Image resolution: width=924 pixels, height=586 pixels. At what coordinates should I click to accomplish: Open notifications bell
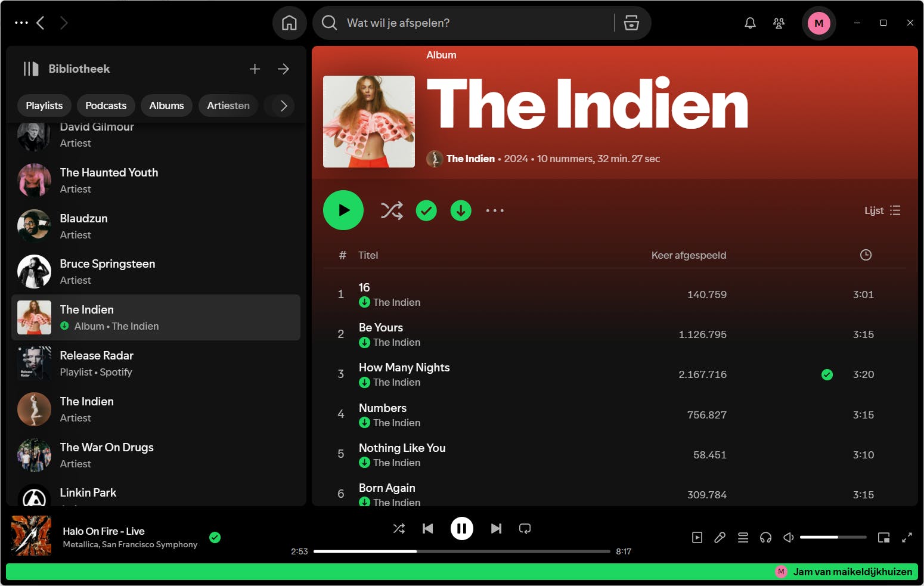(750, 23)
